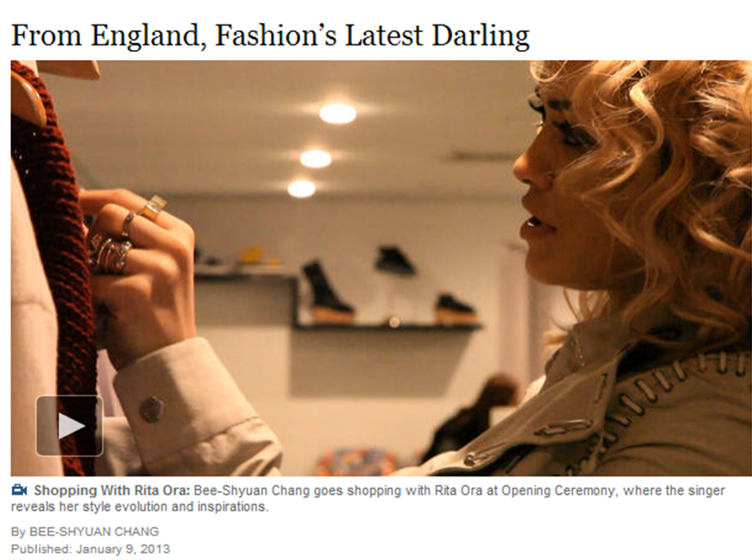The height and width of the screenshot is (560, 752).
Task: Open author BEE-SHYUAN CHANG's byline
Action: point(94,531)
